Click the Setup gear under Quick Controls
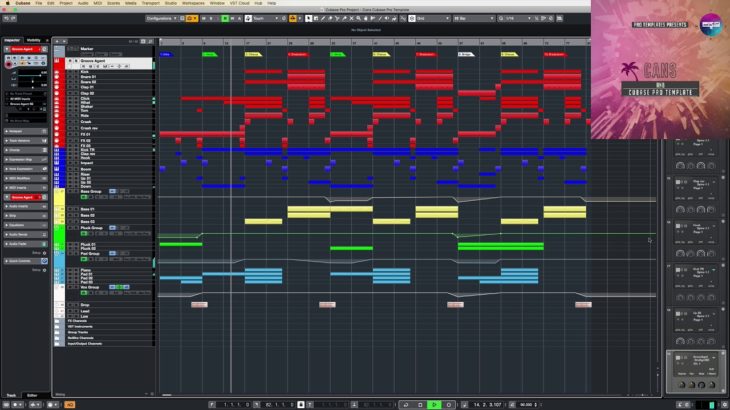 point(44,270)
